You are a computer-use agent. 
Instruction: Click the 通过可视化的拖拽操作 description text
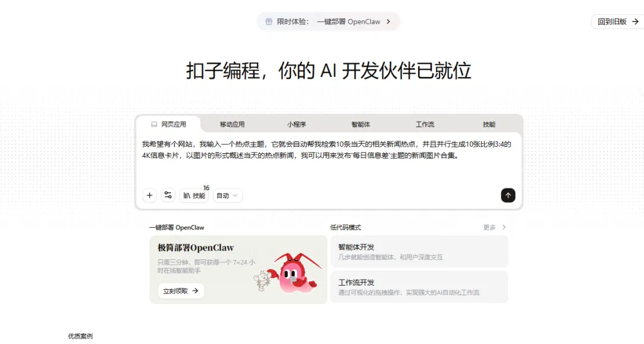pyautogui.click(x=408, y=292)
